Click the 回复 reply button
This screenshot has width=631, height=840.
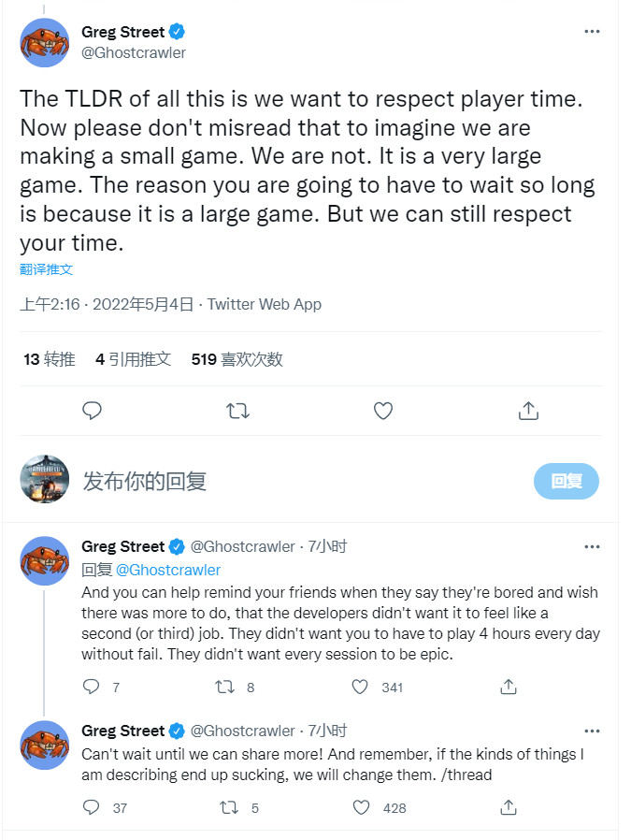click(x=566, y=481)
